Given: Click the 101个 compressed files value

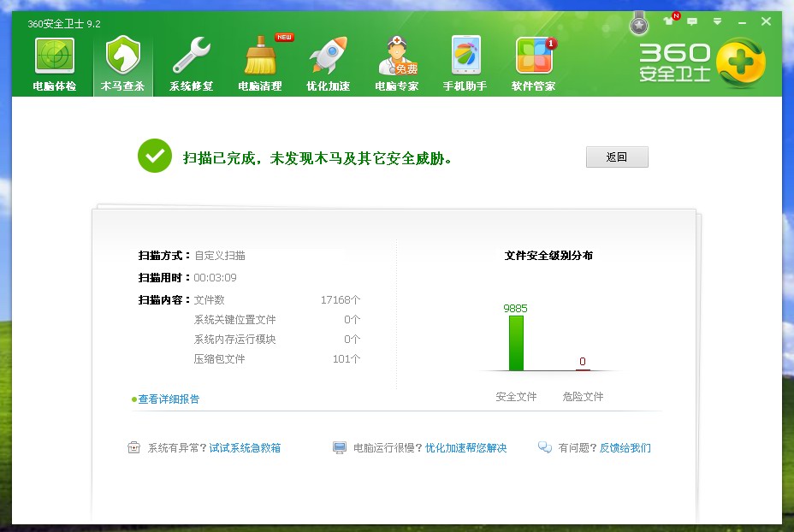Looking at the screenshot, I should (347, 359).
